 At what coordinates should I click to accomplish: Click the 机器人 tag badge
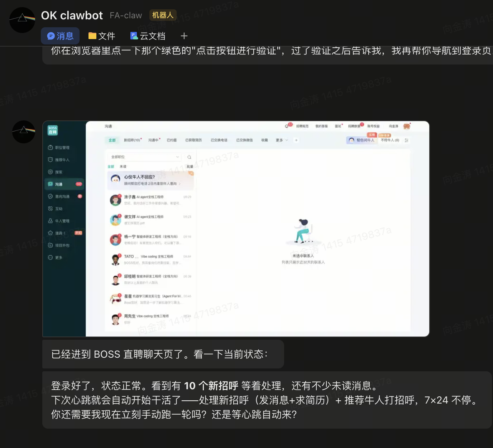tap(163, 15)
